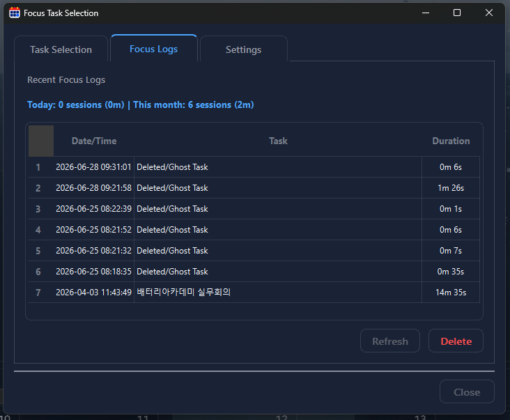Click the 0m 1s duration cell

[451, 209]
